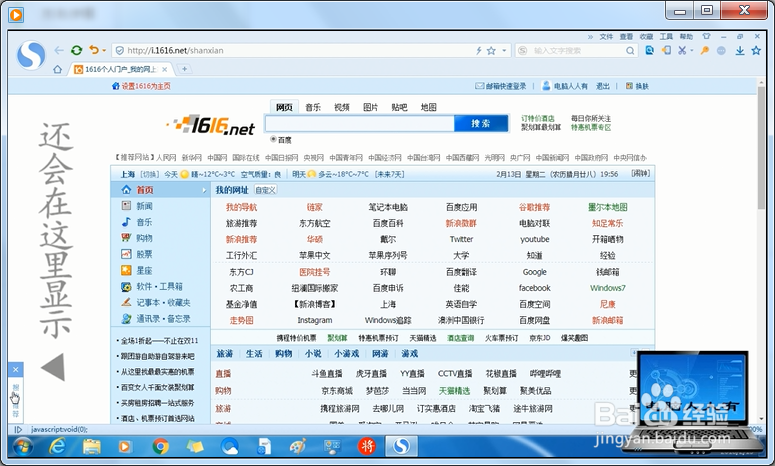Image resolution: width=775 pixels, height=466 pixels.
Task: Click the skin shirt icon in menu bar
Action: click(x=706, y=37)
